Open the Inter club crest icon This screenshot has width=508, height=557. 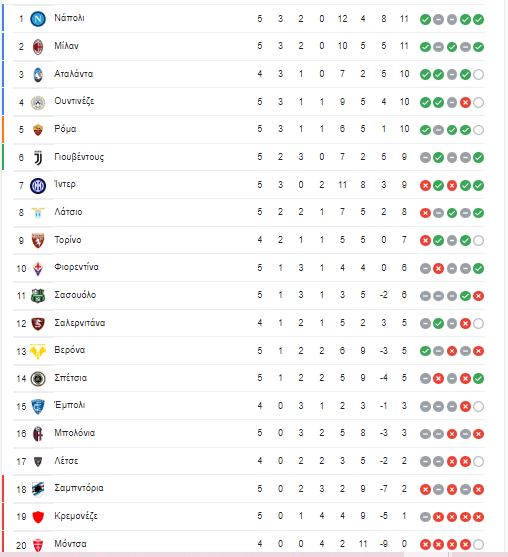tap(38, 185)
